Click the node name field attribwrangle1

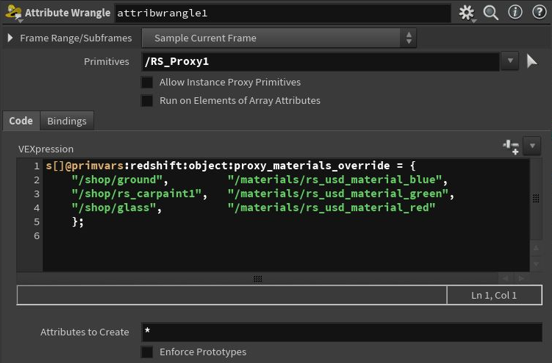pyautogui.click(x=283, y=13)
